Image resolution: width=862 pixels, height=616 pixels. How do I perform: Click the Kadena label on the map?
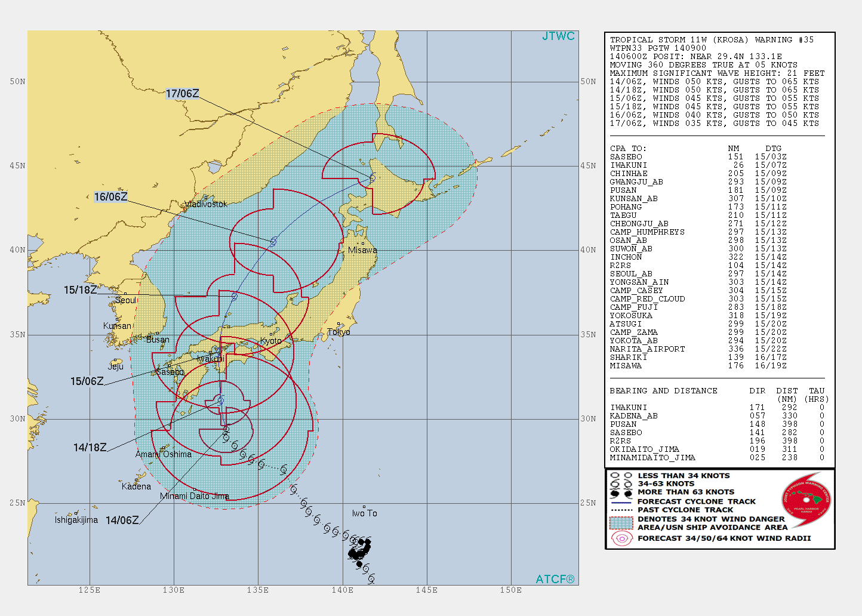(x=136, y=486)
